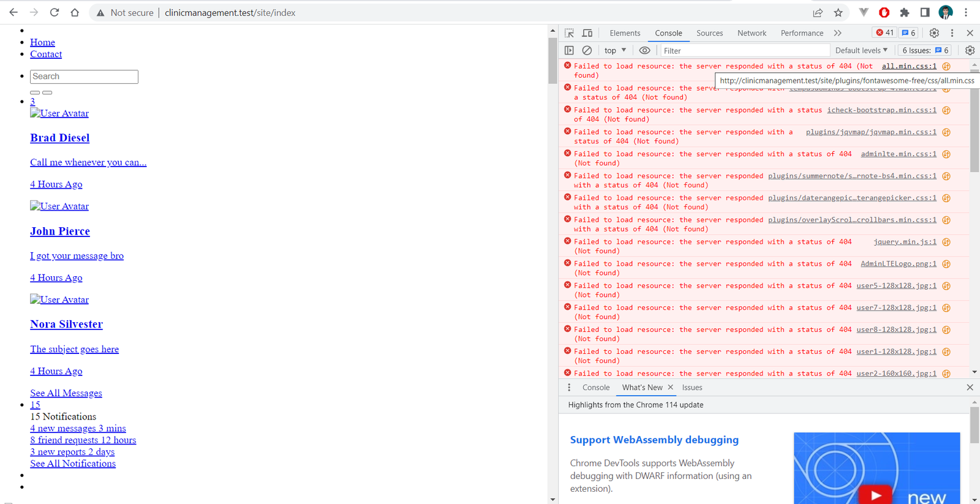Show the console sidebar icon
980x504 pixels.
tap(569, 50)
